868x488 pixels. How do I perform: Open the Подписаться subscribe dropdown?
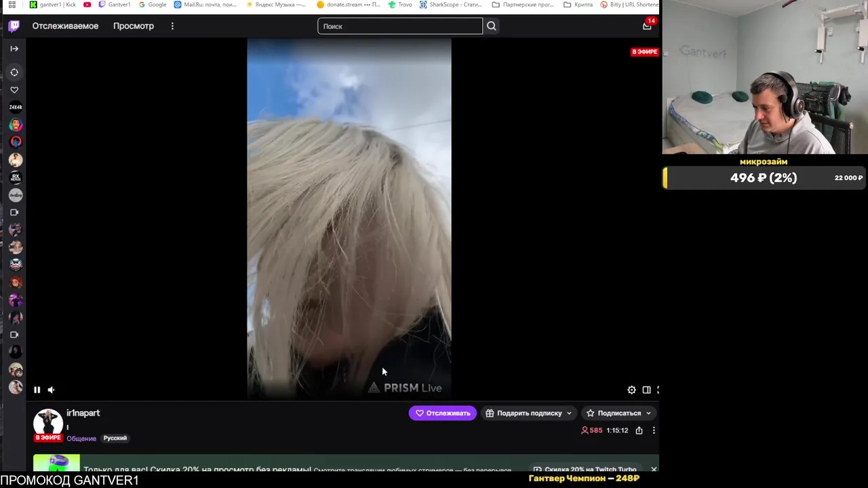tap(618, 413)
